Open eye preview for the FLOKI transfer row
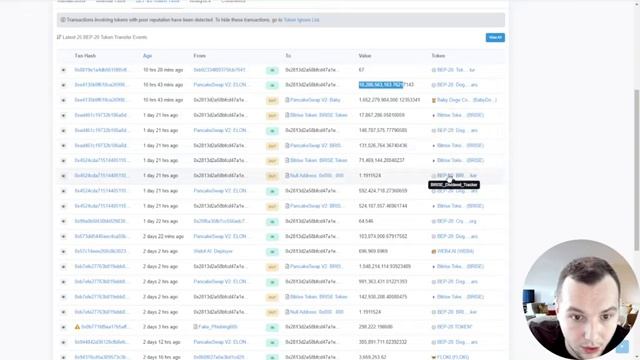Screen dimensions: 640x360 [63, 358]
